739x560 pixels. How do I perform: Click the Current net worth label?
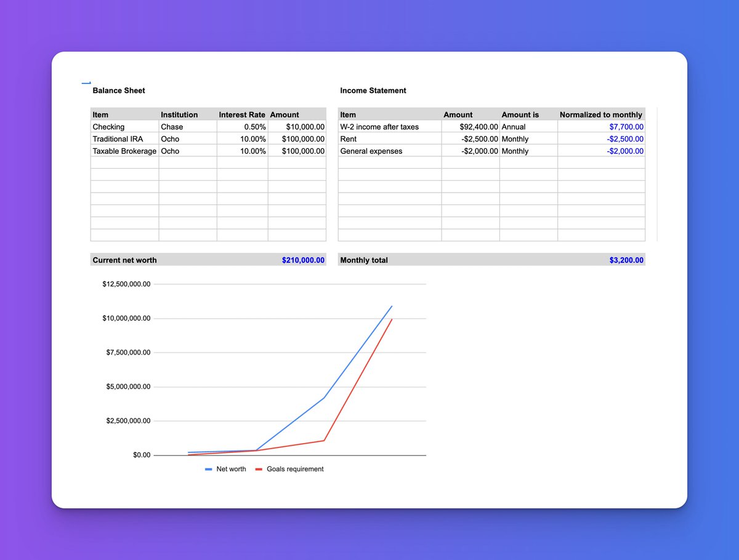click(x=124, y=260)
